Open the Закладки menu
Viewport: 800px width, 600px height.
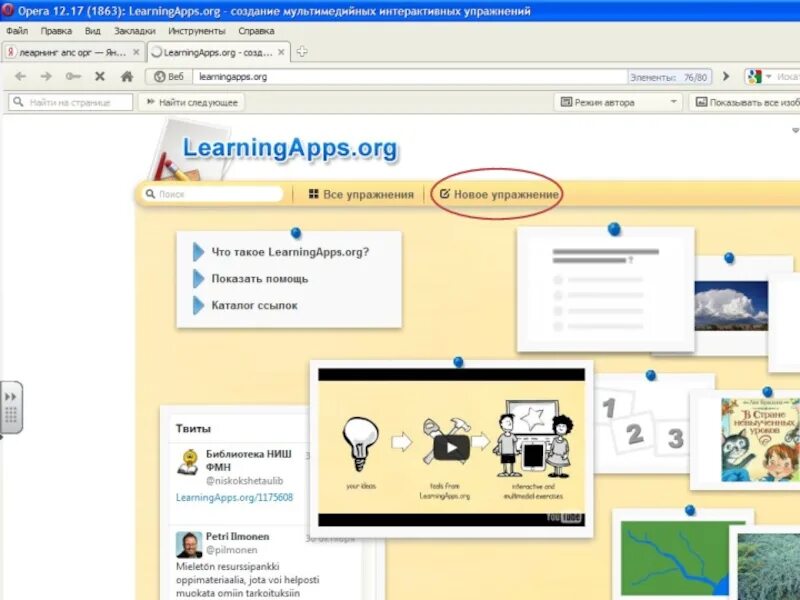coord(135,31)
